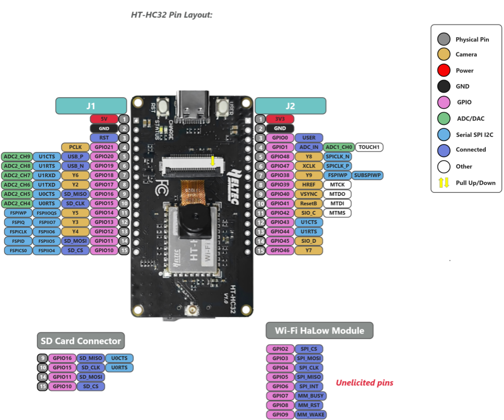504x420 pixels.
Task: Click the red Power legend circle
Action: pyautogui.click(x=444, y=71)
